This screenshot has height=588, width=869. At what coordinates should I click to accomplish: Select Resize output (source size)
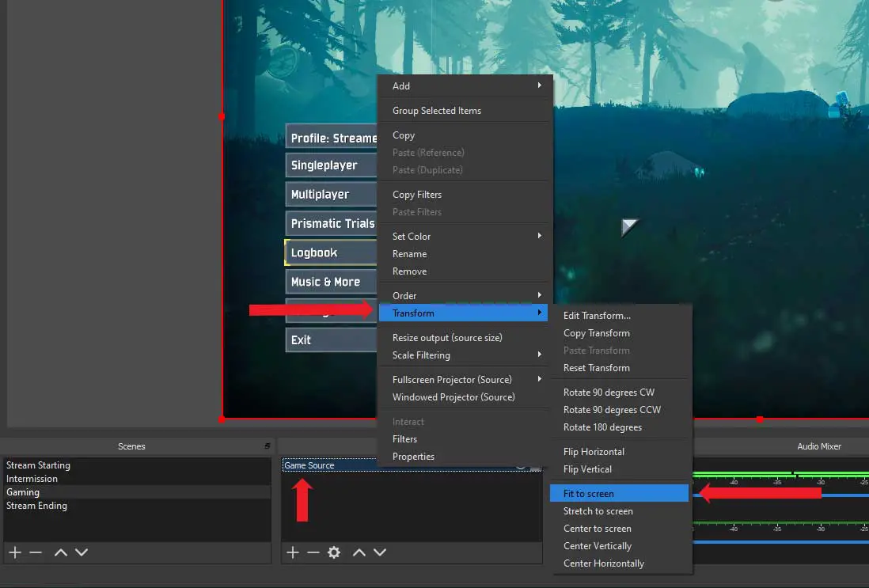pos(465,337)
